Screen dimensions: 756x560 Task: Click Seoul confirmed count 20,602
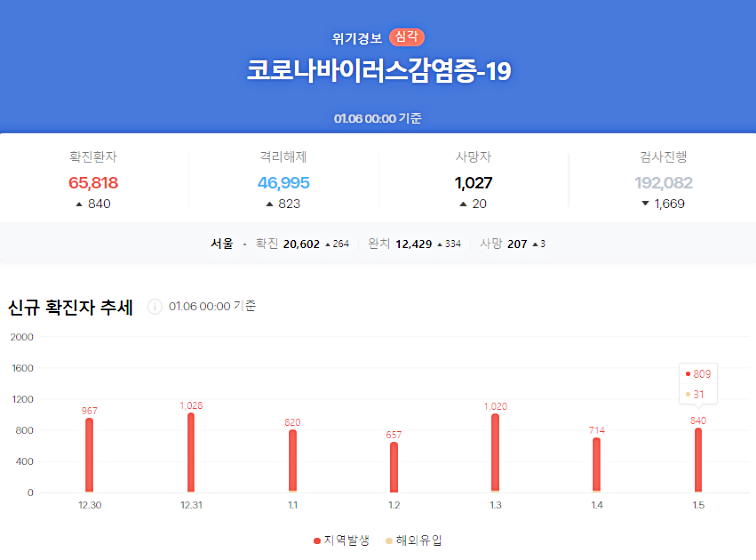[x=301, y=244]
